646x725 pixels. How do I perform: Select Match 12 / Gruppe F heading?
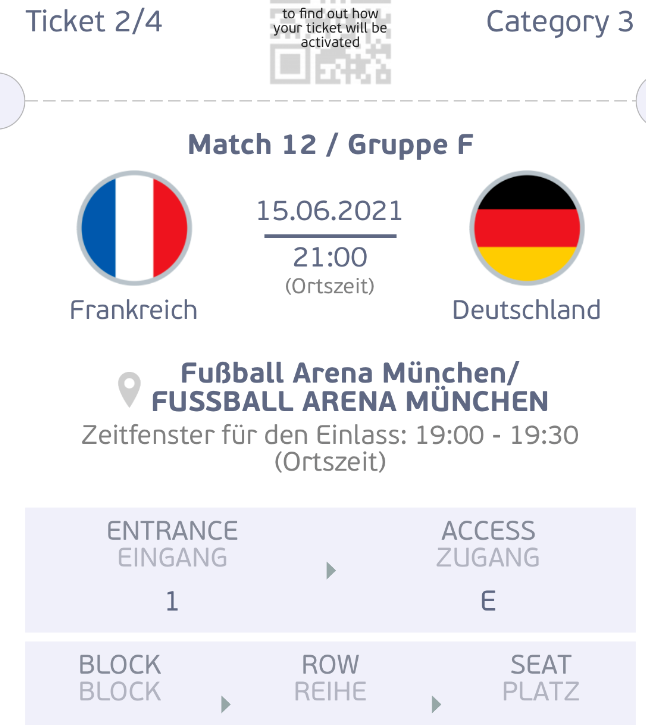(330, 145)
